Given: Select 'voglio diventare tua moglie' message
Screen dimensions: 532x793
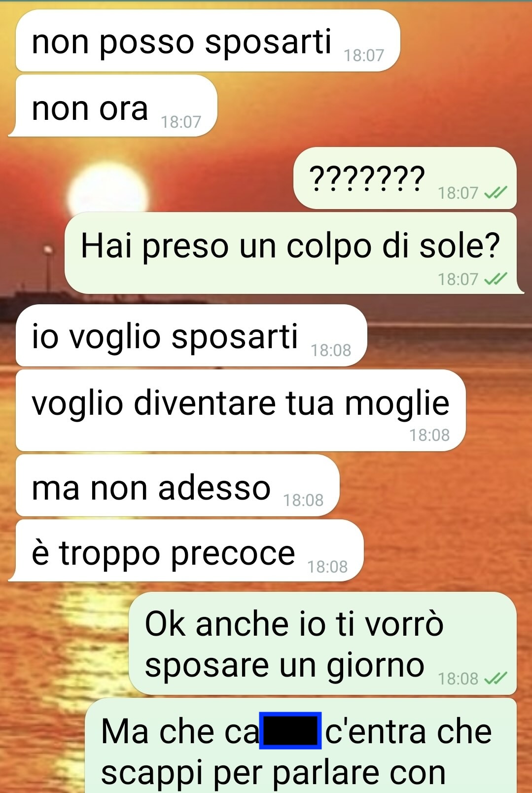Looking at the screenshot, I should (241, 410).
